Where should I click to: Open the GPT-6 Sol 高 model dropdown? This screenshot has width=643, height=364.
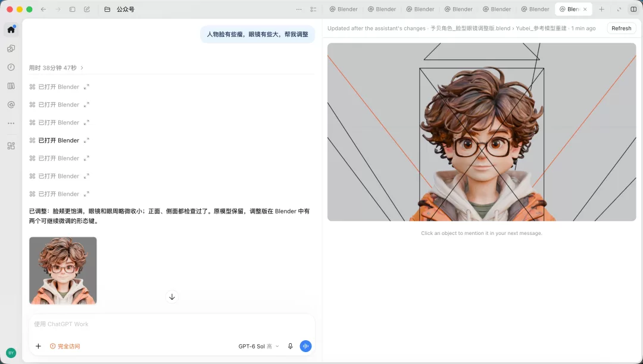point(259,346)
